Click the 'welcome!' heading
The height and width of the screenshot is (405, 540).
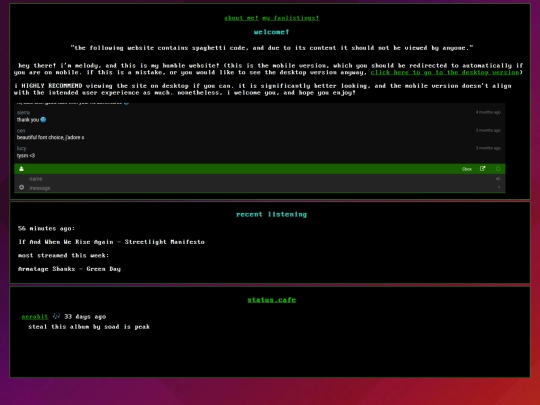click(x=271, y=32)
